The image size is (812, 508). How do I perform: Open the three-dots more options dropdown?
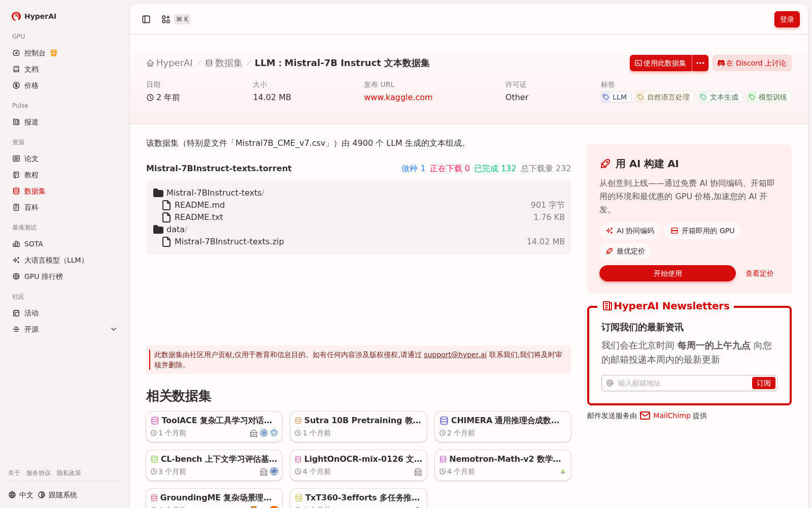[700, 63]
